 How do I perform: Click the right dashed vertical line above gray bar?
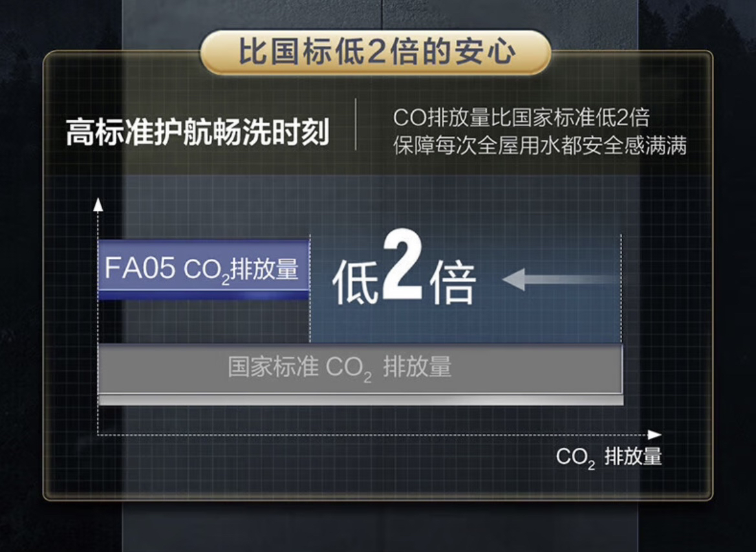[621, 289]
